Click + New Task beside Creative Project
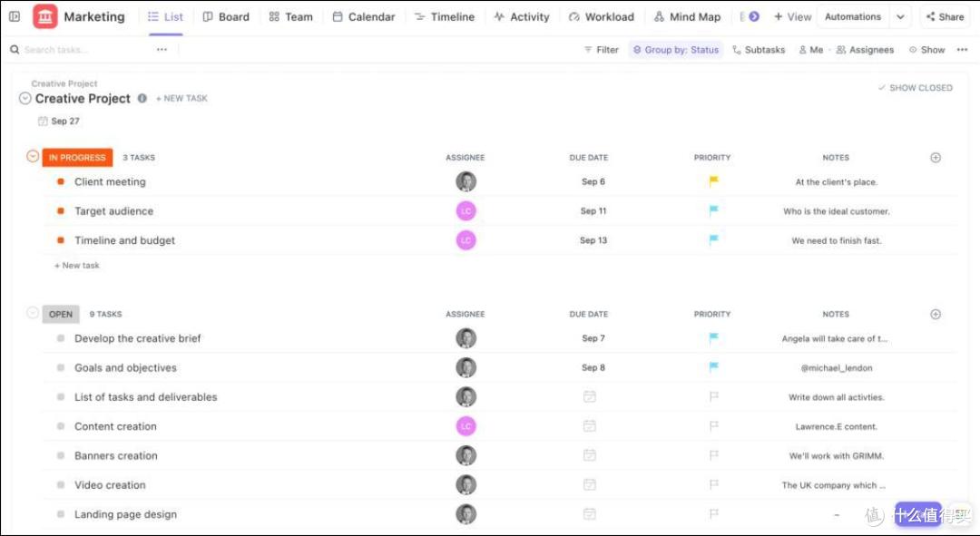This screenshot has height=536, width=980. (181, 98)
